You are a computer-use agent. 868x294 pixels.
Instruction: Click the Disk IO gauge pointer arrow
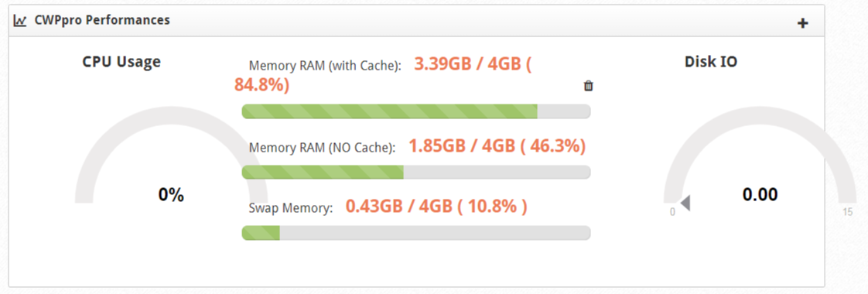point(685,203)
